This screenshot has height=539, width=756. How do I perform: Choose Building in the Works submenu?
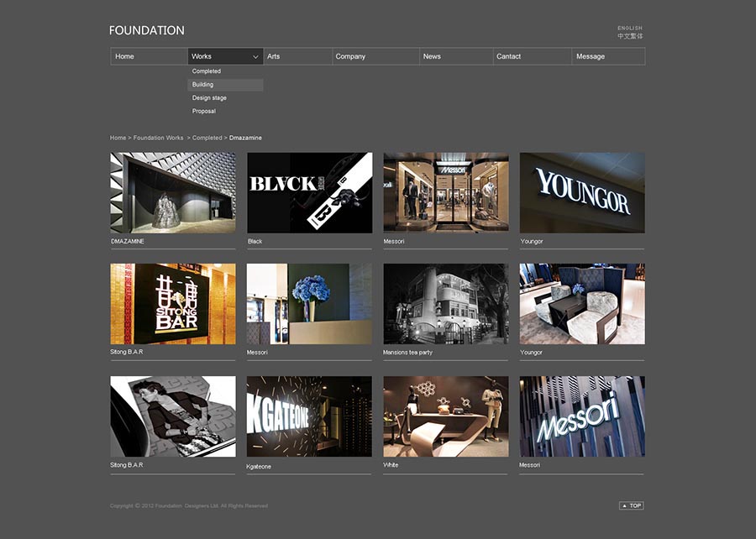click(x=225, y=85)
